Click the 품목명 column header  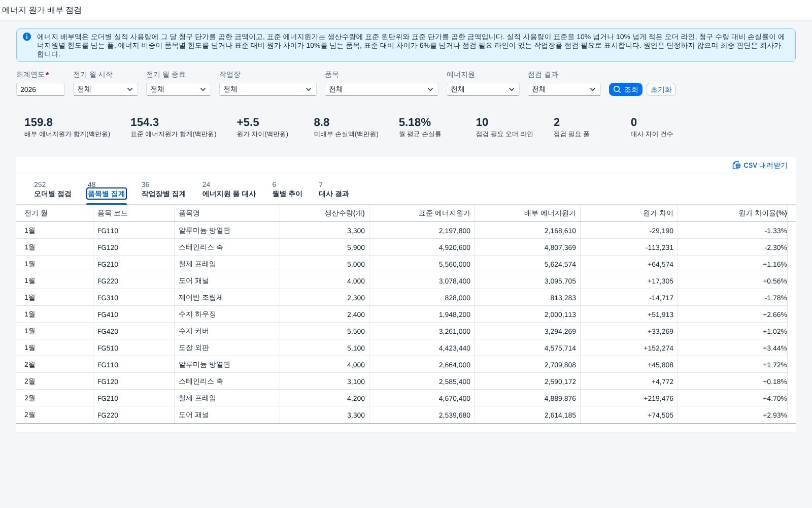(227, 213)
